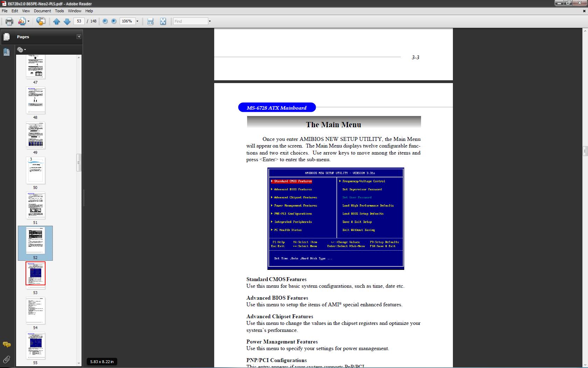Click the thumbnail panel scrollbar thumb

[79, 163]
